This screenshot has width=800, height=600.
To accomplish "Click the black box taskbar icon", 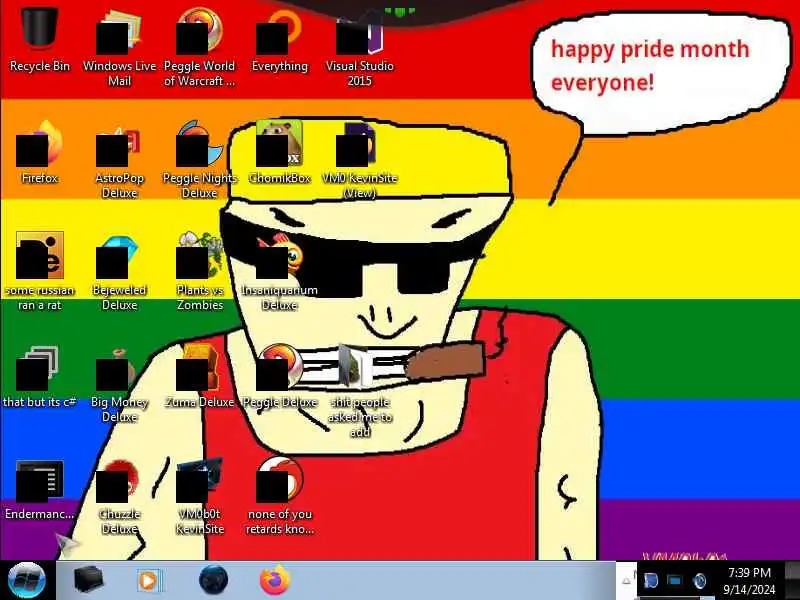I will 87,580.
